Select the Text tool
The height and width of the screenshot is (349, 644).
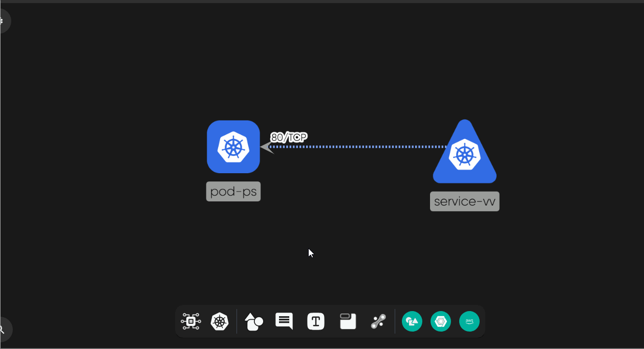click(x=316, y=321)
